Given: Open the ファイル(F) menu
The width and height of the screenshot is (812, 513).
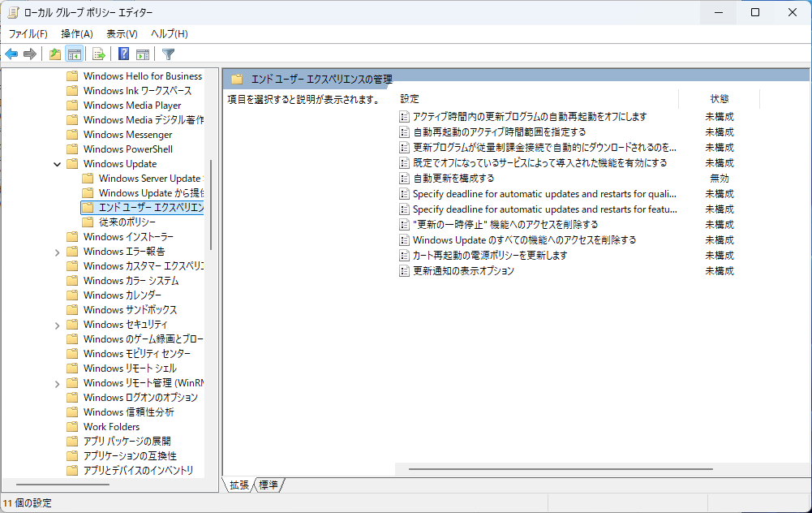Looking at the screenshot, I should tap(28, 33).
